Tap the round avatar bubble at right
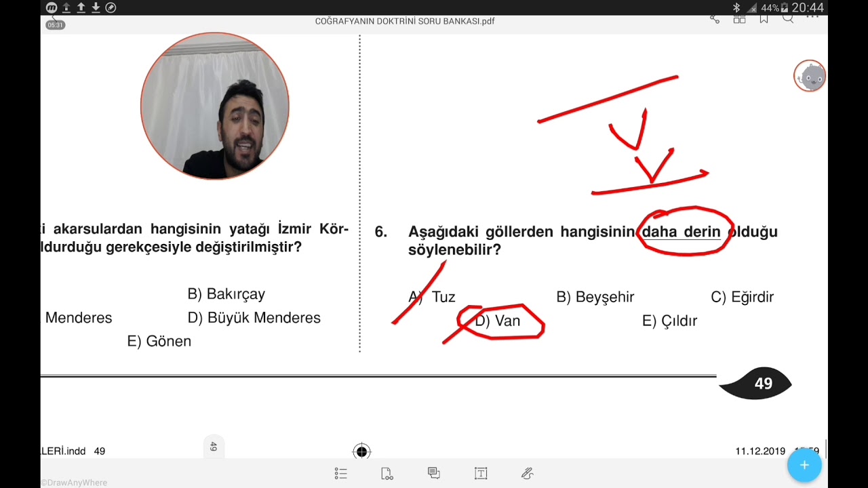This screenshot has width=868, height=488. click(810, 76)
